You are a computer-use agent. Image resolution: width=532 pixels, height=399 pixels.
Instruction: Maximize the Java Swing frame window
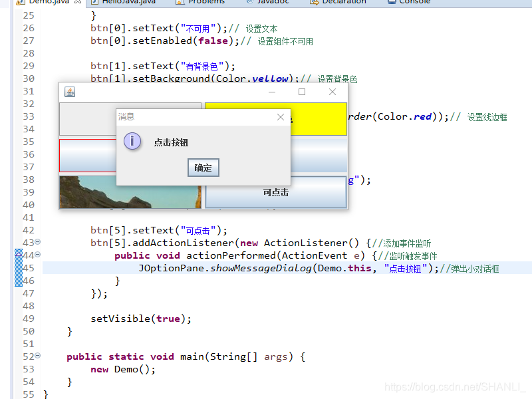pyautogui.click(x=302, y=92)
